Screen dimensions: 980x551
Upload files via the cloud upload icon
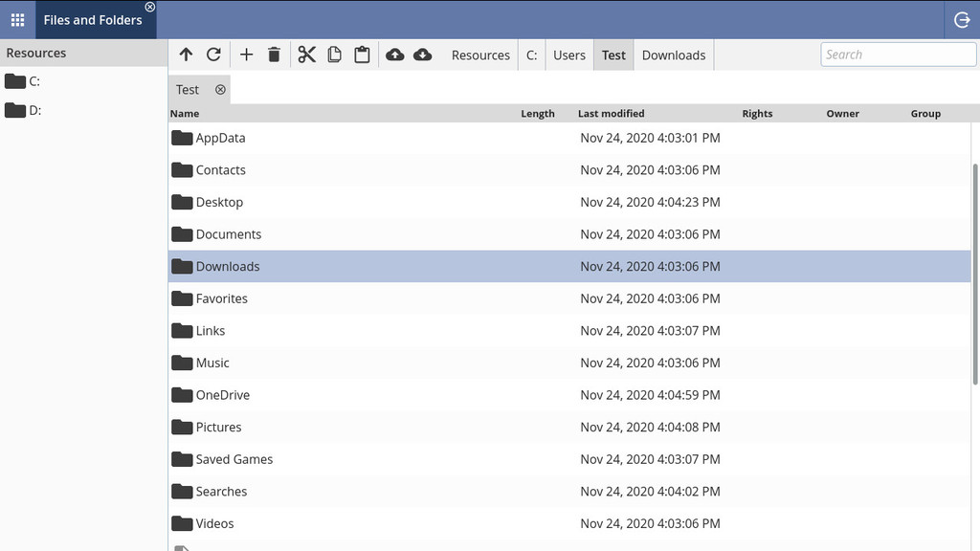tap(395, 55)
